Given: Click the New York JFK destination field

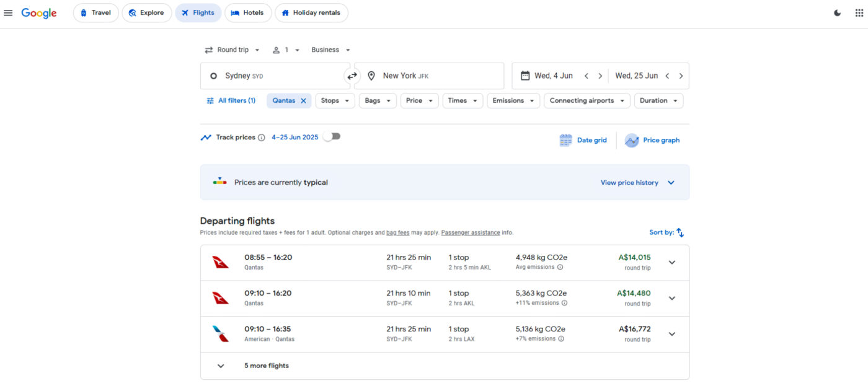Looking at the screenshot, I should [x=429, y=76].
